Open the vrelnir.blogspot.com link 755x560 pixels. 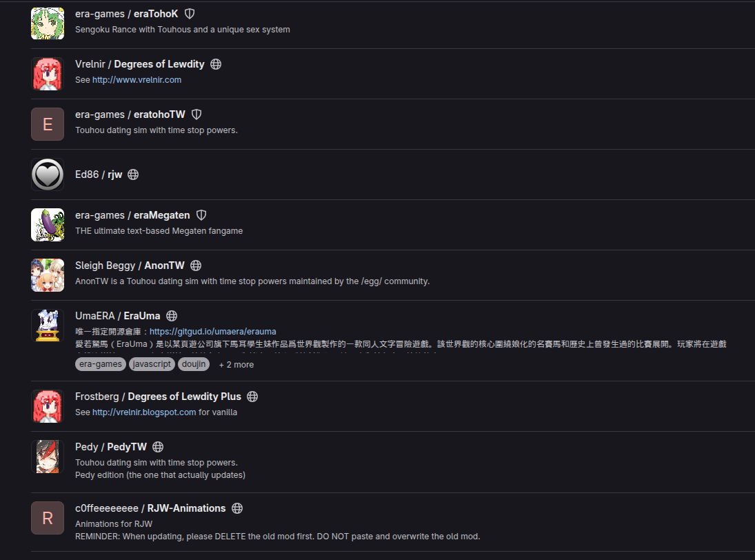pyautogui.click(x=144, y=412)
